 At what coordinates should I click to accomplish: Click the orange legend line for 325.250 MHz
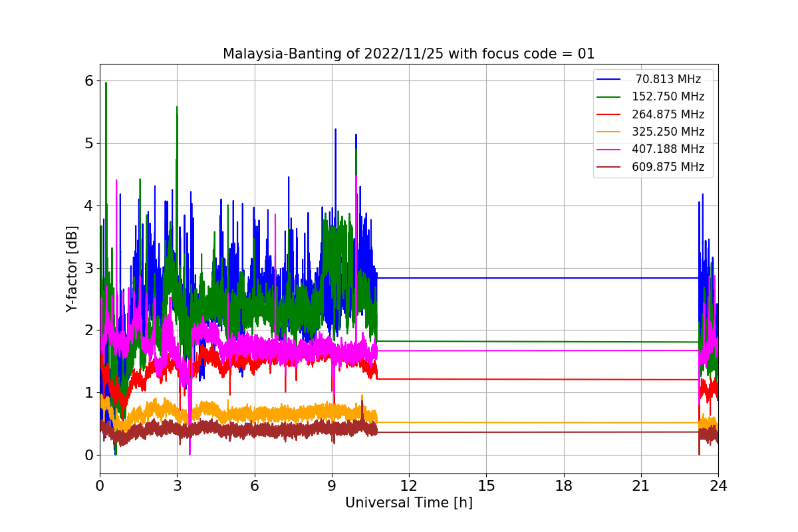coord(608,132)
